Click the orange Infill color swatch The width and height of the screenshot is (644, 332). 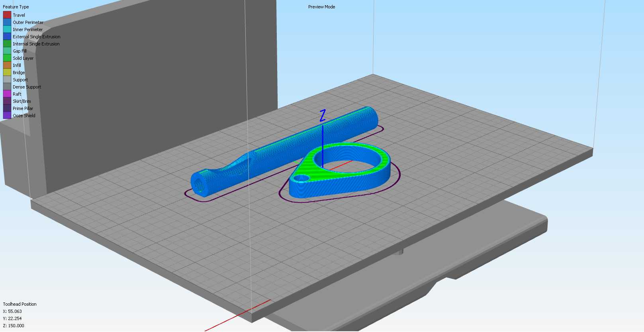[7, 65]
